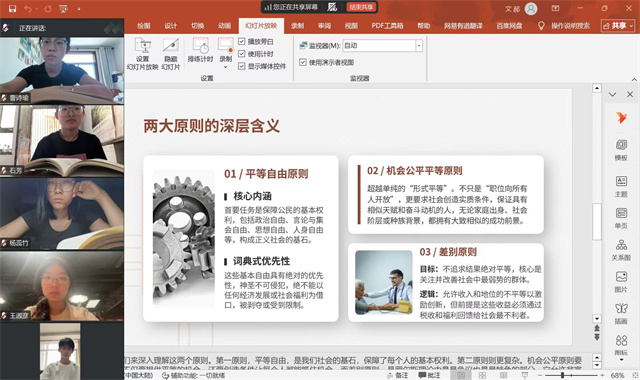Collapse the ribbon with the chevron
The image size is (640, 380).
(634, 79)
